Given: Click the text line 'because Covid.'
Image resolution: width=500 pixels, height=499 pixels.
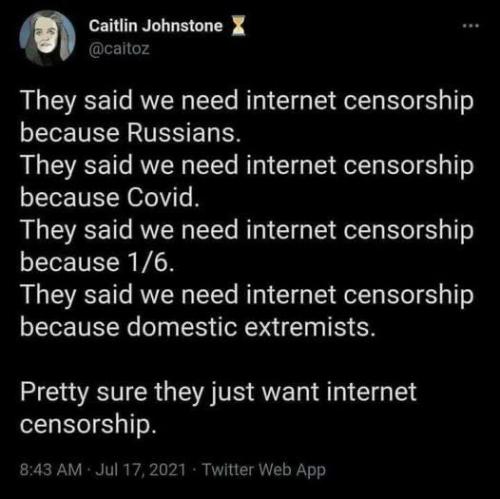Looking at the screenshot, I should 110,198.
